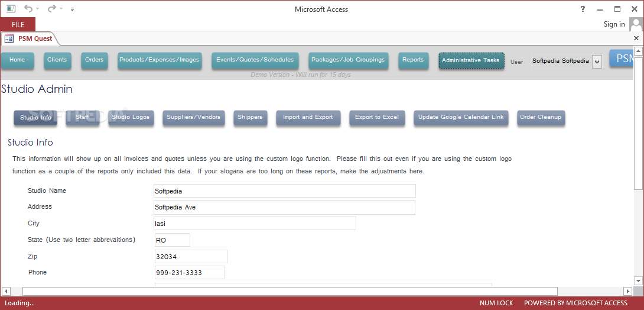Viewport: 644px width, 310px height.
Task: Expand the User combo box arrow
Action: [597, 62]
